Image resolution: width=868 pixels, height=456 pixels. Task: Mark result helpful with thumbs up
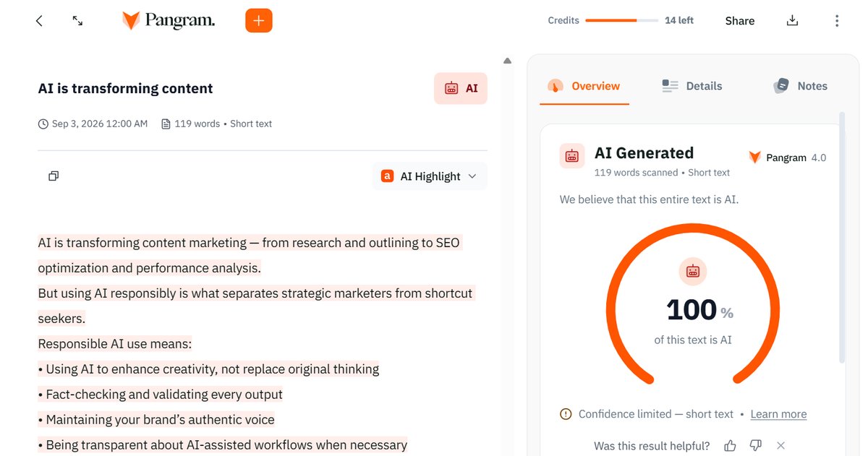coord(730,446)
